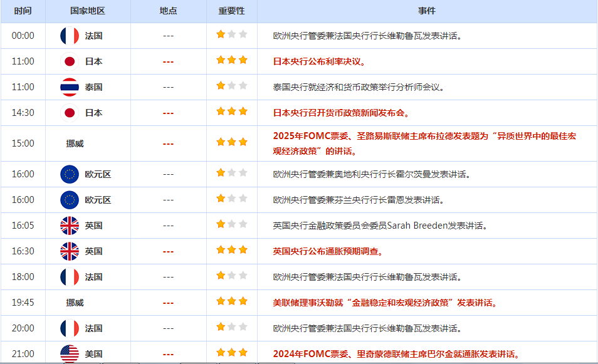Click the France flag icon for 00:00
The width and height of the screenshot is (598, 364).
coord(71,36)
